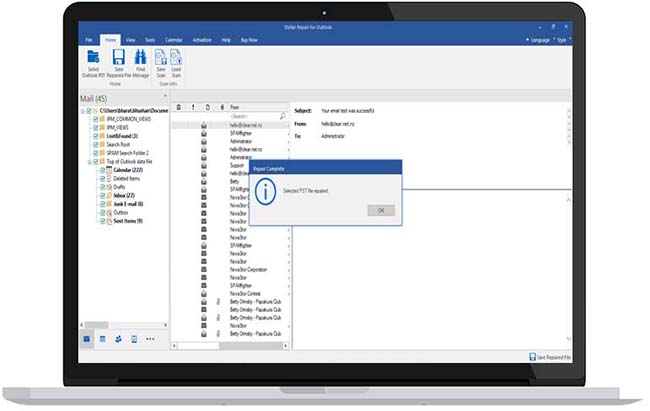The width and height of the screenshot is (650, 411).
Task: Toggle checkbox for Sent Items (9)
Action: [102, 221]
